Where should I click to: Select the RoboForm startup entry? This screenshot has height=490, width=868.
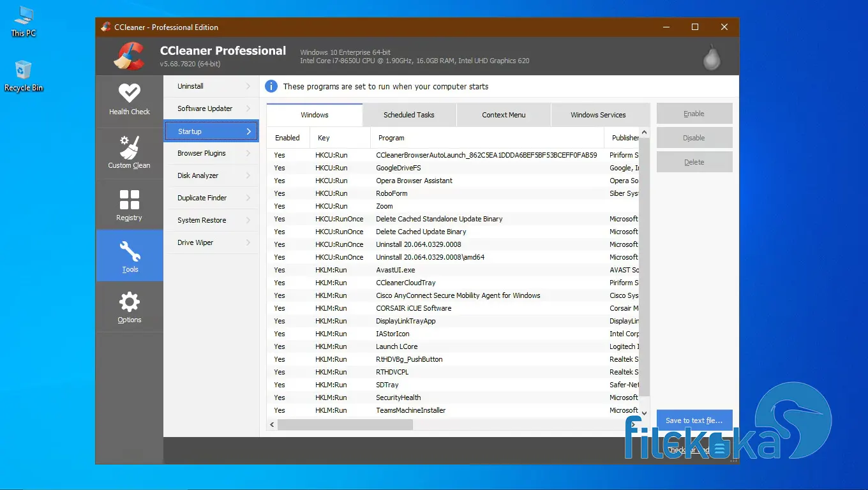pos(453,193)
